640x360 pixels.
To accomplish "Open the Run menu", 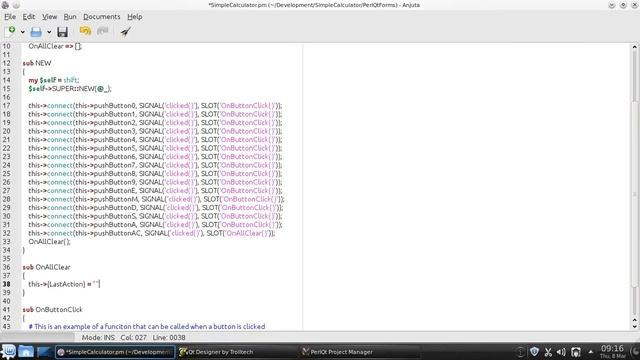I will pyautogui.click(x=70, y=17).
